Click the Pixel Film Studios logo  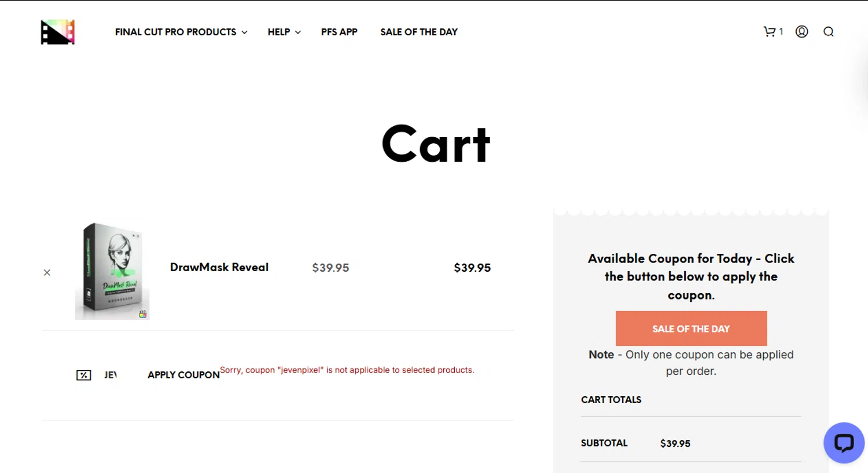(x=58, y=32)
